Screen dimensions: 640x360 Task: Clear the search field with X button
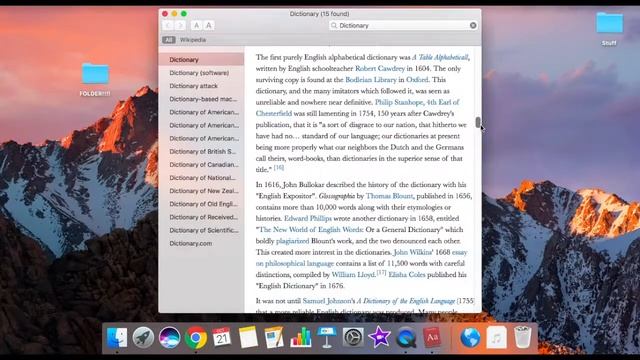(x=473, y=25)
